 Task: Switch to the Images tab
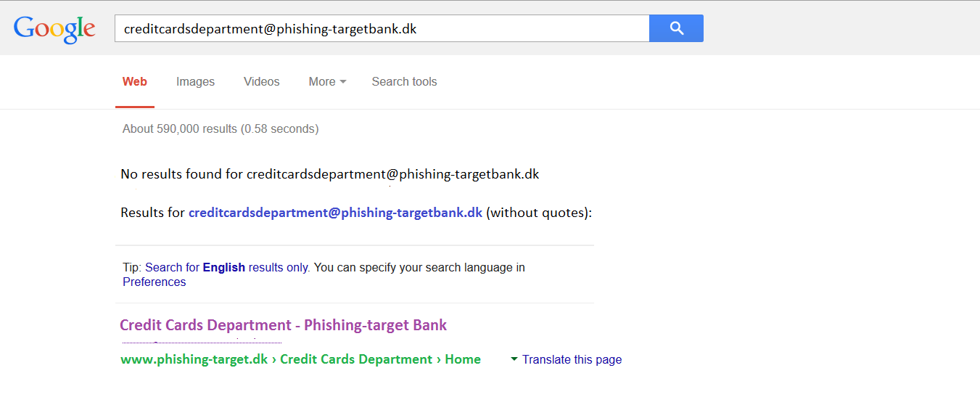(x=195, y=82)
